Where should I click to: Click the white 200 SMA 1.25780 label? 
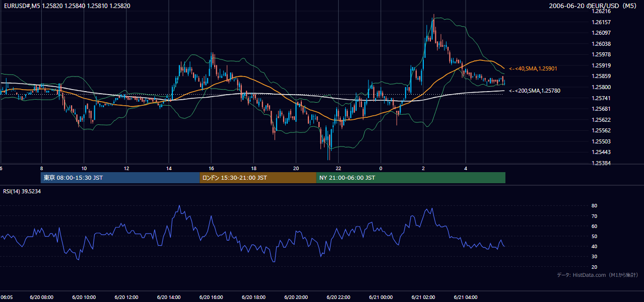tap(534, 91)
